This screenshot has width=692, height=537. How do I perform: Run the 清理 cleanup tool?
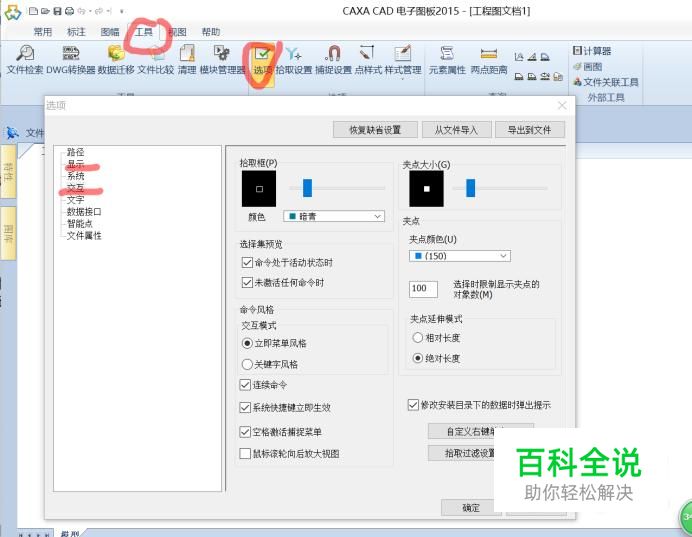187,60
